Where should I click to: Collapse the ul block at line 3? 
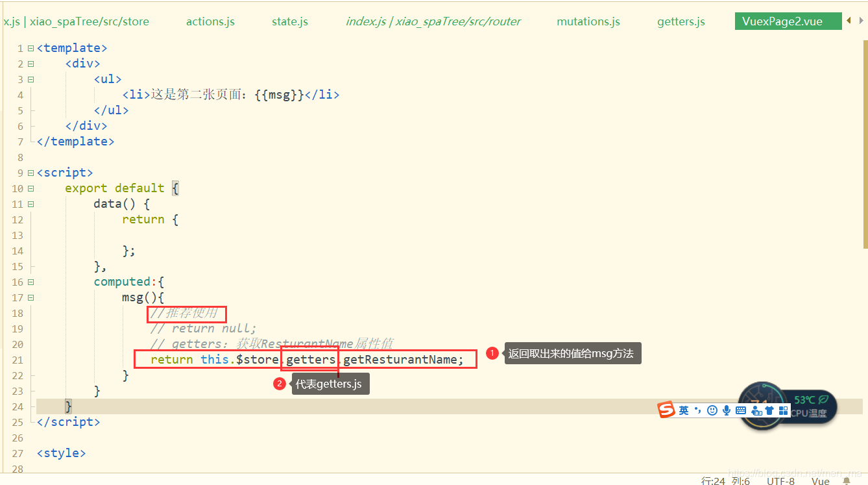click(30, 79)
